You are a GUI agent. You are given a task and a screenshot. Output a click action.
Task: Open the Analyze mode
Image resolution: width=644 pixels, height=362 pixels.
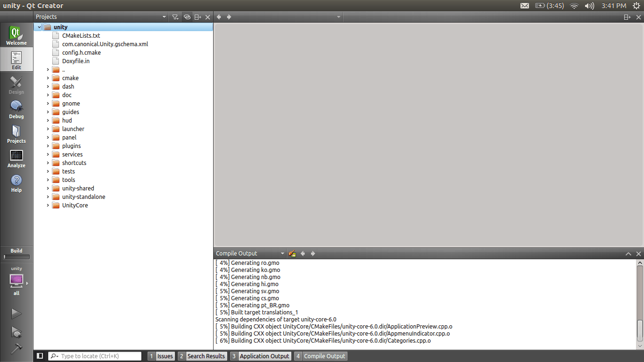tap(17, 158)
